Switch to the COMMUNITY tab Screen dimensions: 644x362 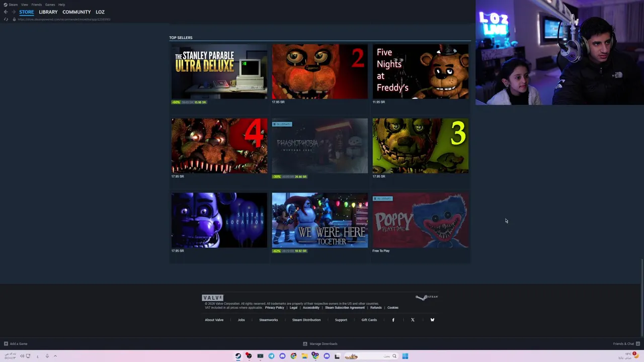(76, 12)
